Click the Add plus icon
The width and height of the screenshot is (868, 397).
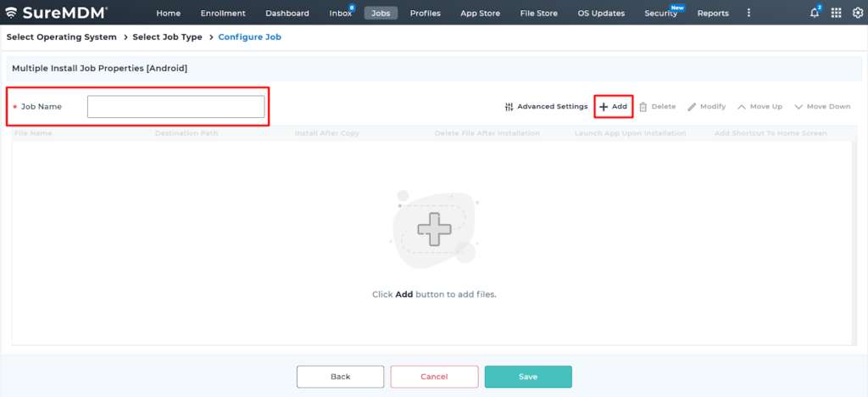point(604,107)
